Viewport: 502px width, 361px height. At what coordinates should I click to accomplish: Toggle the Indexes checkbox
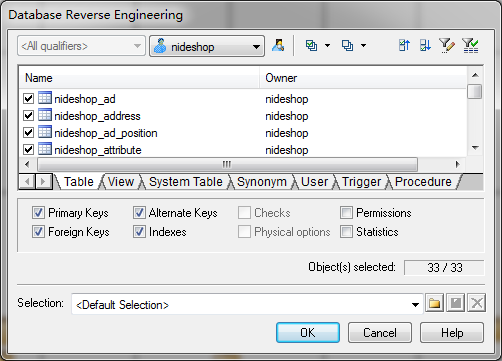pyautogui.click(x=139, y=231)
